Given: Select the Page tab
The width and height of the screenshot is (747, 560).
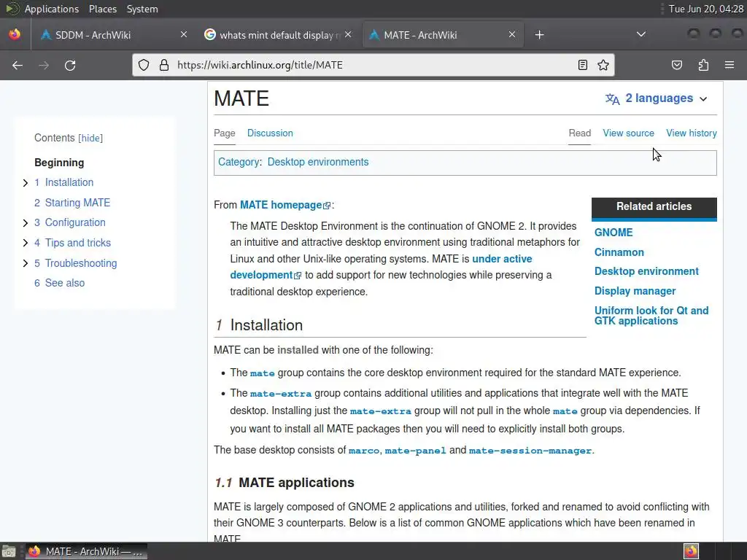Looking at the screenshot, I should point(225,133).
